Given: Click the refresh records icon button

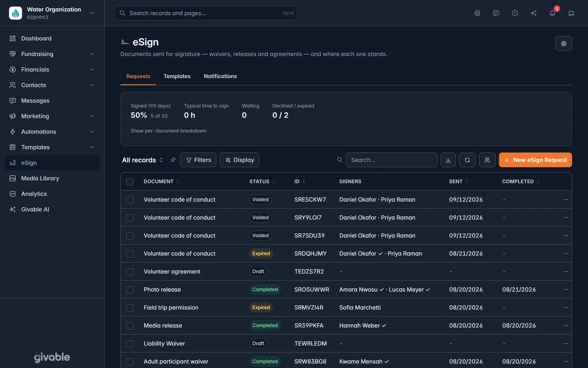Looking at the screenshot, I should (467, 160).
